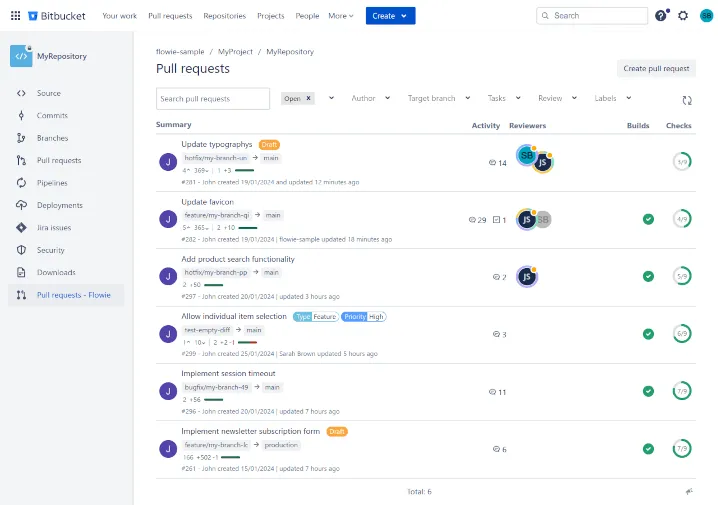
Task: Click build success icon for Add product search
Action: tap(648, 277)
